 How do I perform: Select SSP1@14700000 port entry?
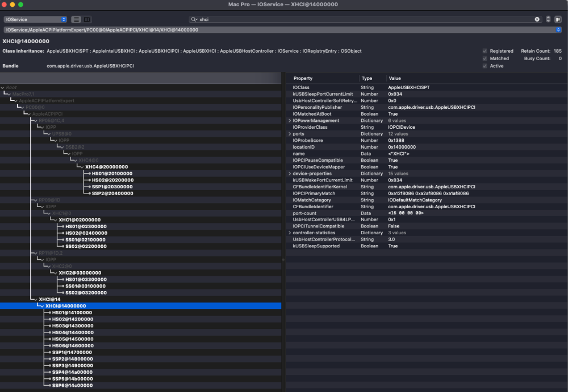[72, 352]
